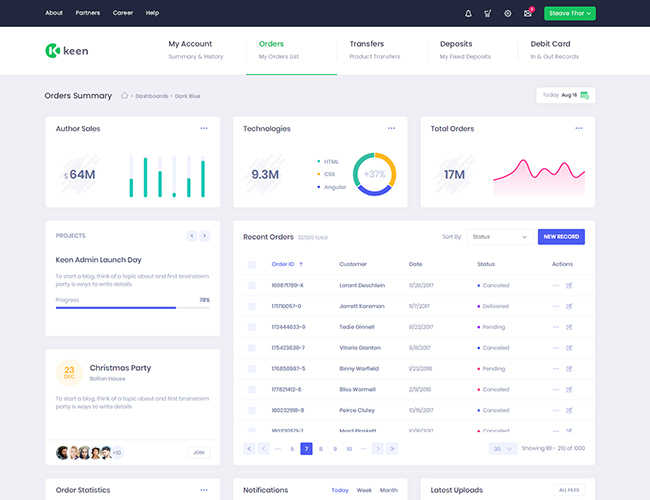Click the calendar icon next to Today
Screen dimensions: 650x500
click(x=585, y=95)
